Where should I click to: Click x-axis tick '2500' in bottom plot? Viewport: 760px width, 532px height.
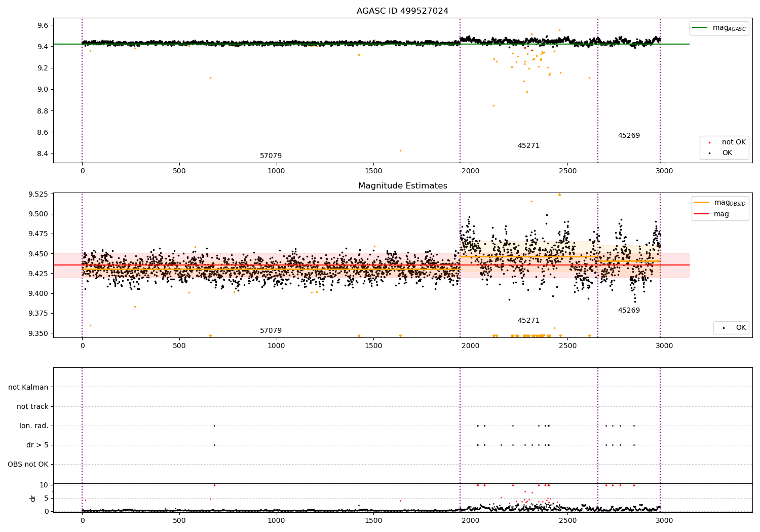(x=567, y=521)
